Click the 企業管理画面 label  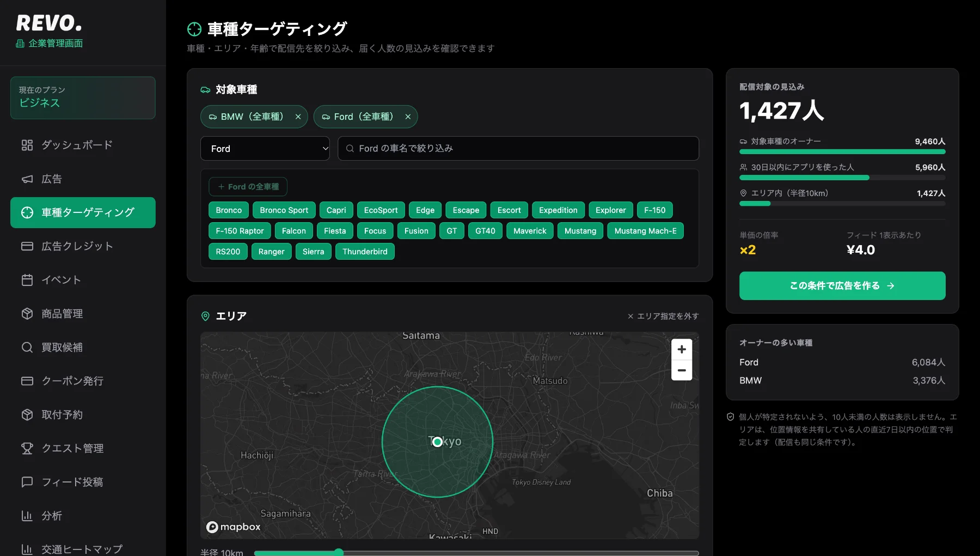(50, 44)
